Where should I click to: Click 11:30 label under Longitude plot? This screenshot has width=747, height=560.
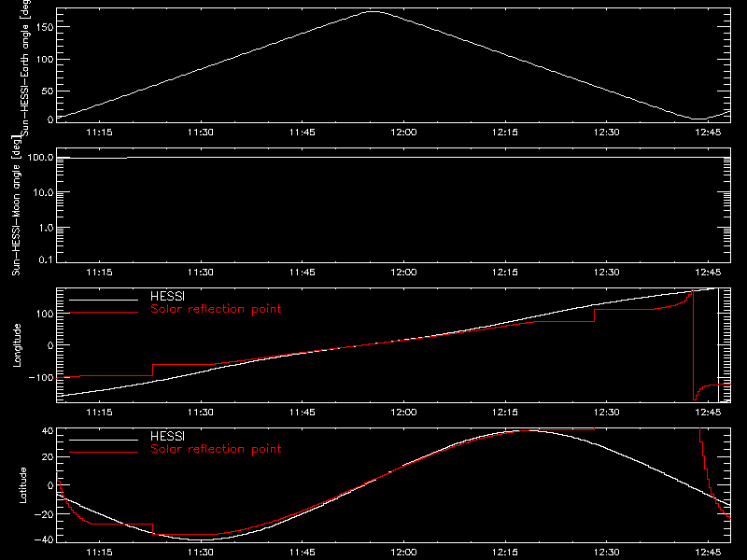pyautogui.click(x=201, y=412)
